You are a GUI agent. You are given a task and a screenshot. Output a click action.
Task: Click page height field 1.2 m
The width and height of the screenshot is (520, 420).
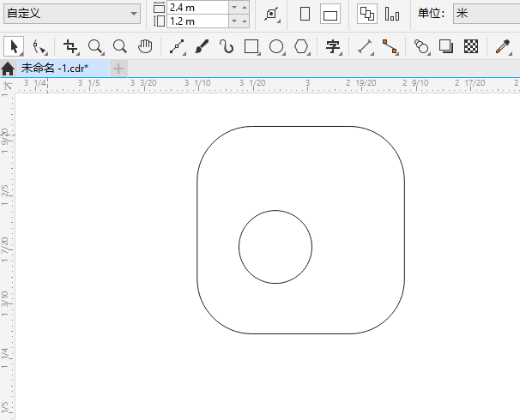point(197,21)
